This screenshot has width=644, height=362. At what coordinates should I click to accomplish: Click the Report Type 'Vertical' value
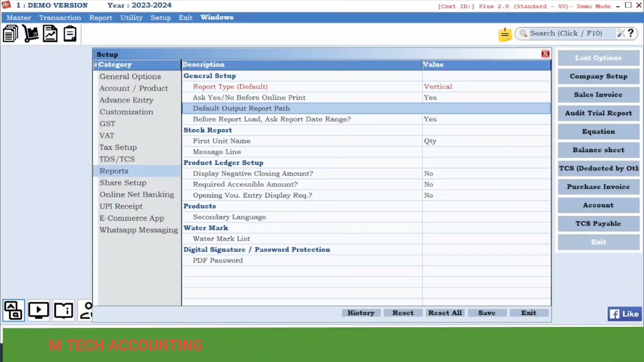[x=438, y=86]
